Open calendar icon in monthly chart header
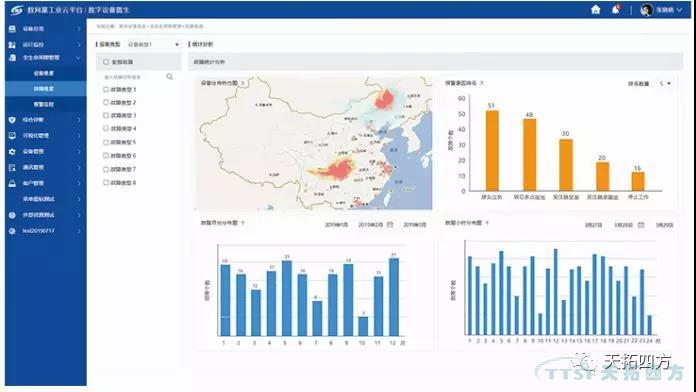Screen dimensions: 696x392 pyautogui.click(x=390, y=225)
